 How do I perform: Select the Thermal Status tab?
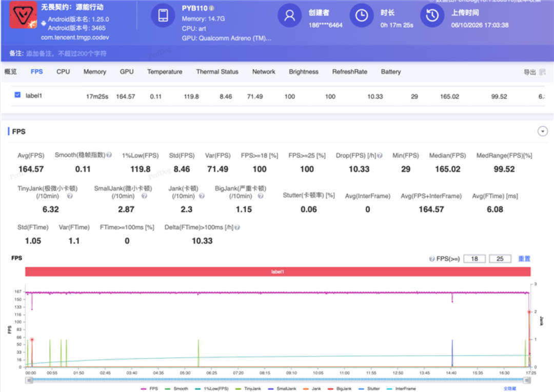point(217,72)
